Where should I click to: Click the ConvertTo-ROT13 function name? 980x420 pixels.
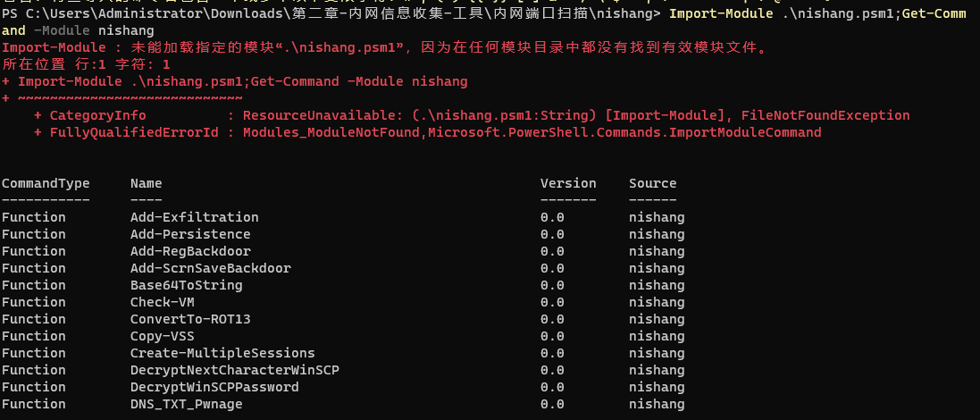click(x=190, y=319)
